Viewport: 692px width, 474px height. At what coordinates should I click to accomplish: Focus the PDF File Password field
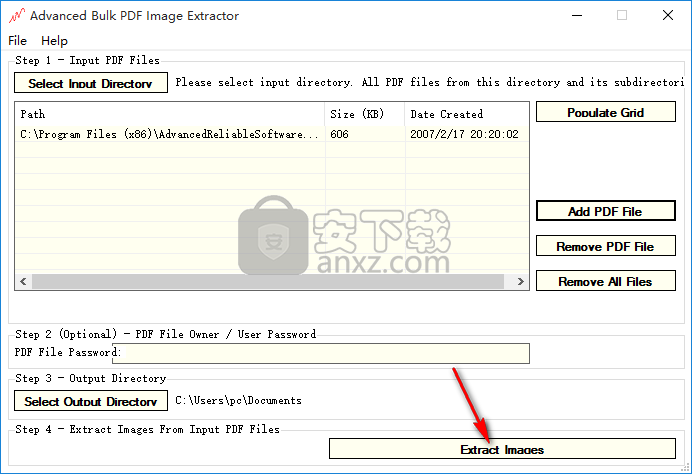(321, 354)
